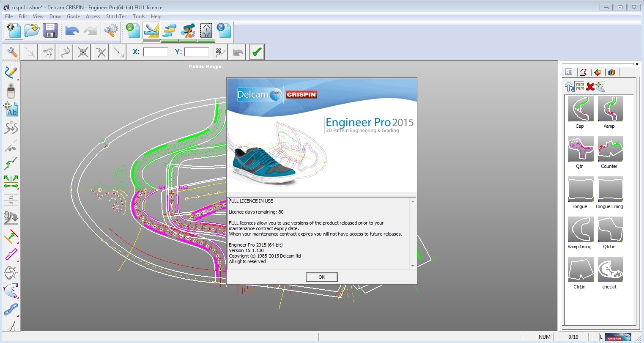Select the Vamp part thumbnail
Image resolution: width=644 pixels, height=343 pixels.
pos(610,109)
